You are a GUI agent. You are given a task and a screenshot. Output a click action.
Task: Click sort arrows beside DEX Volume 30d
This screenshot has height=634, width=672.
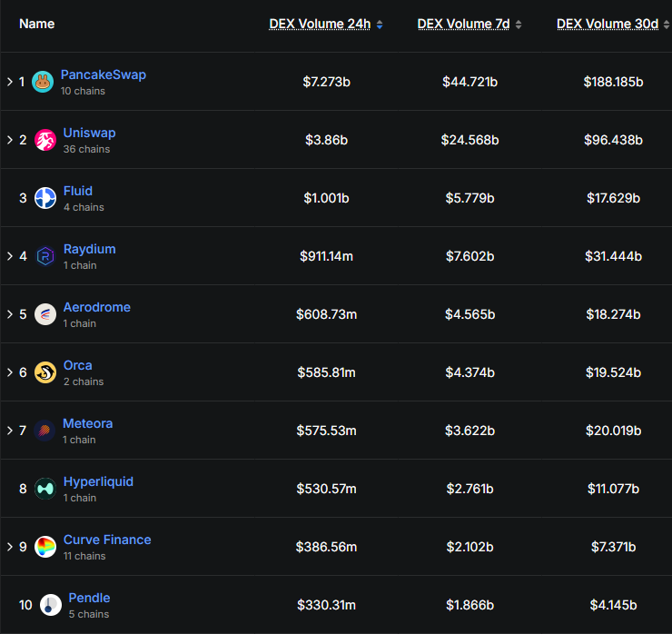click(667, 25)
